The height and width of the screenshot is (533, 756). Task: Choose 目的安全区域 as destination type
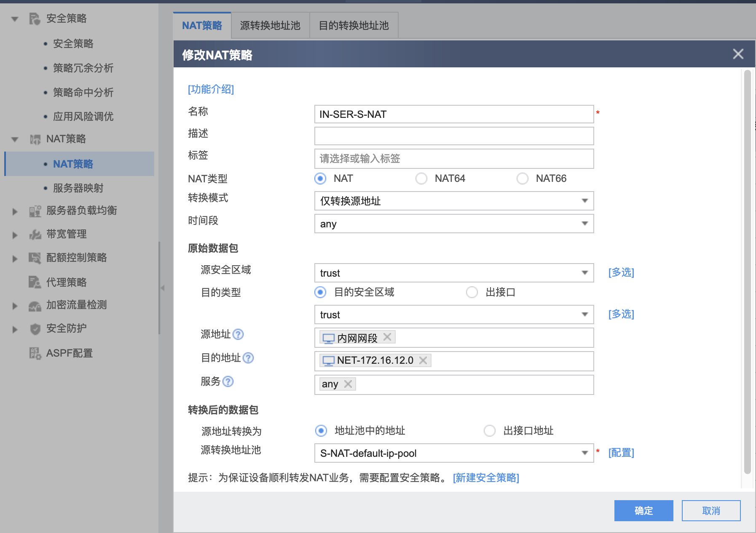[320, 292]
